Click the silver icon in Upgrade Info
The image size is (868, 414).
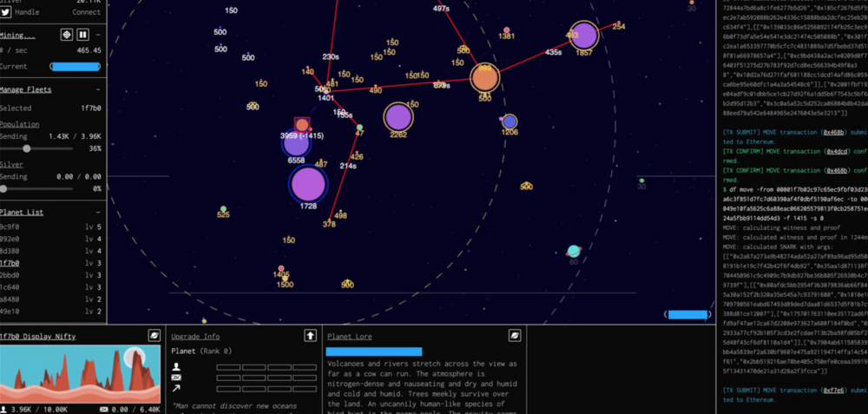tap(177, 378)
